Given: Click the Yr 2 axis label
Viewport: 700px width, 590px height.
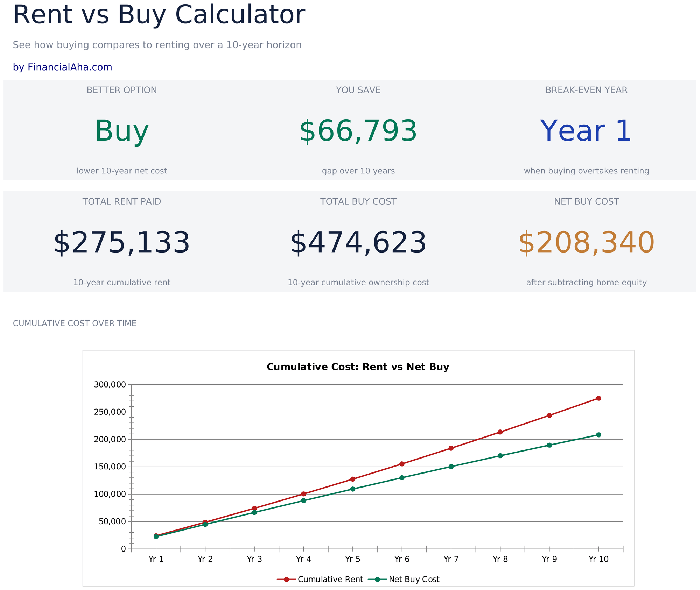Looking at the screenshot, I should click(205, 559).
